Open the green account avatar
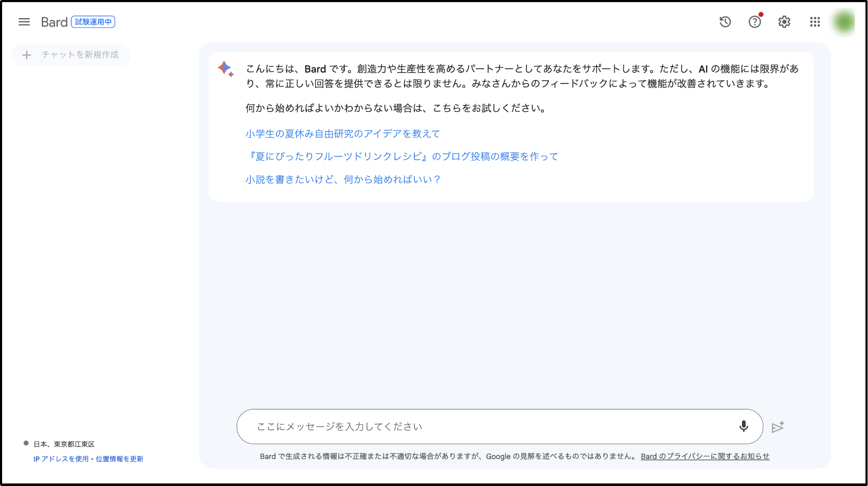This screenshot has height=486, width=868. click(844, 22)
